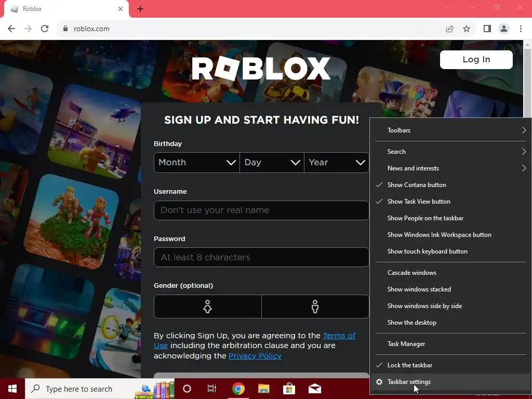Click the Log In button
Screen dimensions: 532x399
pos(476,60)
